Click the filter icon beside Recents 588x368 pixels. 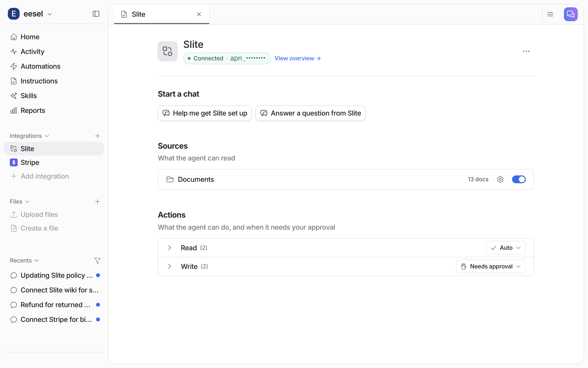point(98,261)
